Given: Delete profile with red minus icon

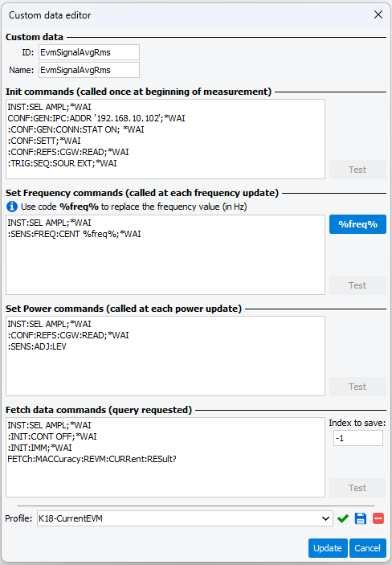Looking at the screenshot, I should 378,518.
